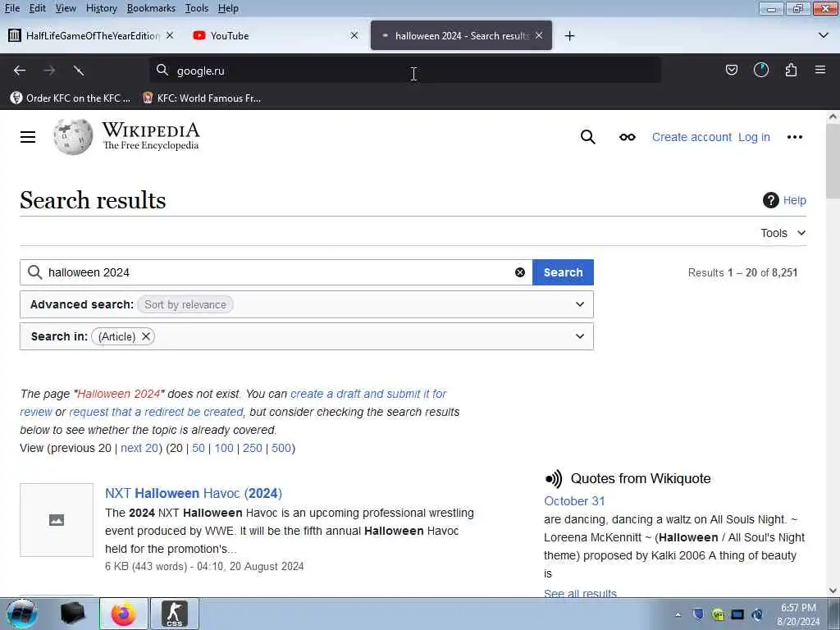The width and height of the screenshot is (840, 630).
Task: Open the Extensions puzzle icon
Action: [x=791, y=71]
